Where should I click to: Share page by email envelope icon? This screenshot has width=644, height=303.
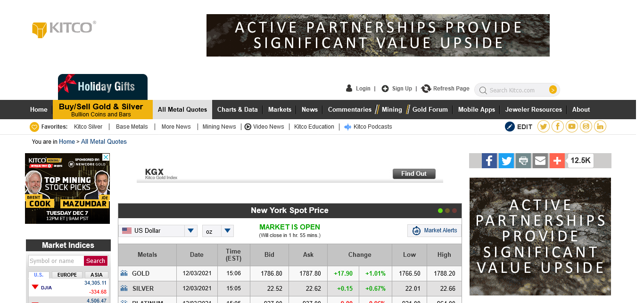point(540,161)
